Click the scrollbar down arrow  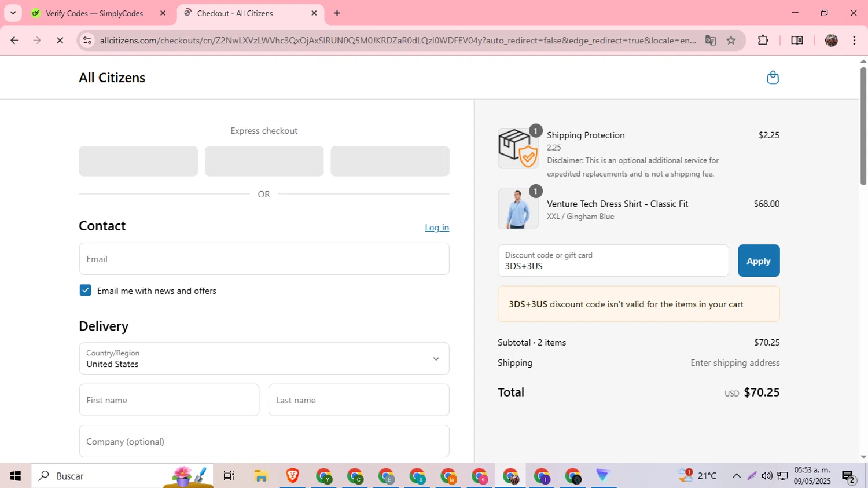coord(863,457)
